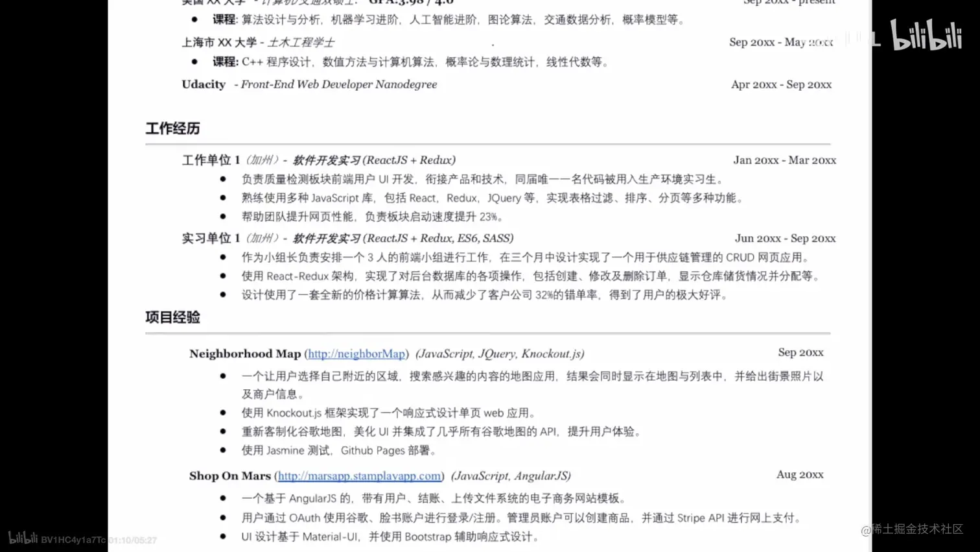Select the bullet about 谷歌地图 API

(441, 431)
